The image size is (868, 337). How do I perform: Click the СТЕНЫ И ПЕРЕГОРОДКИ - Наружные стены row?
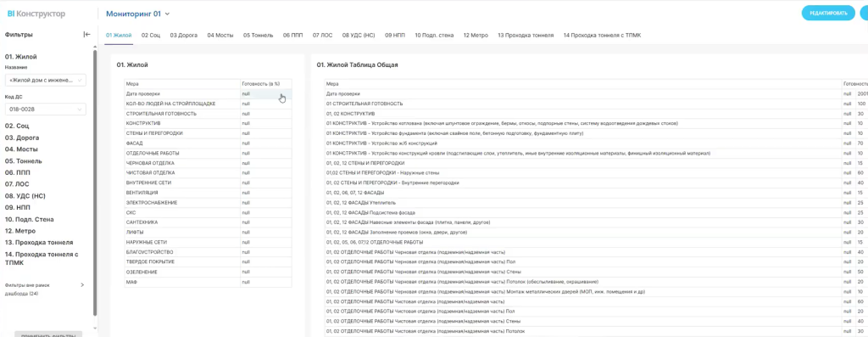click(596, 173)
